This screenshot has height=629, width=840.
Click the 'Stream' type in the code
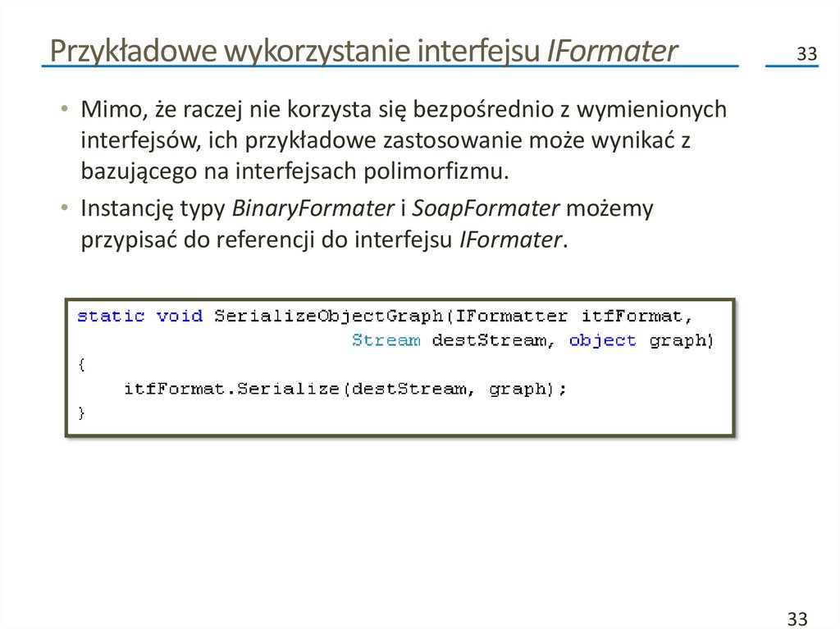386,340
